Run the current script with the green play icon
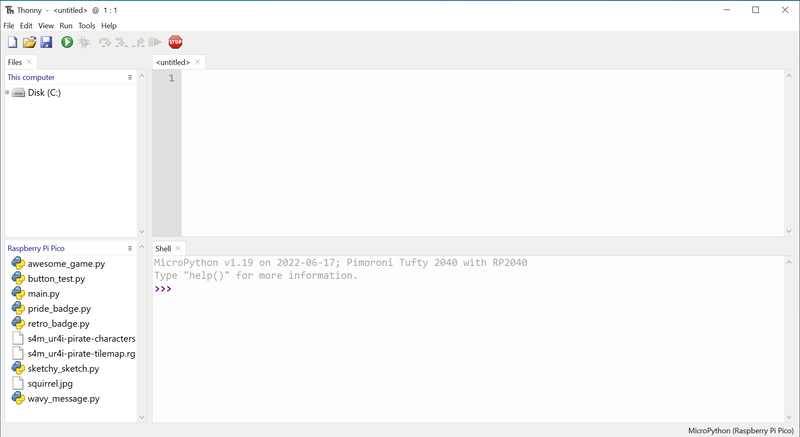 [x=67, y=42]
